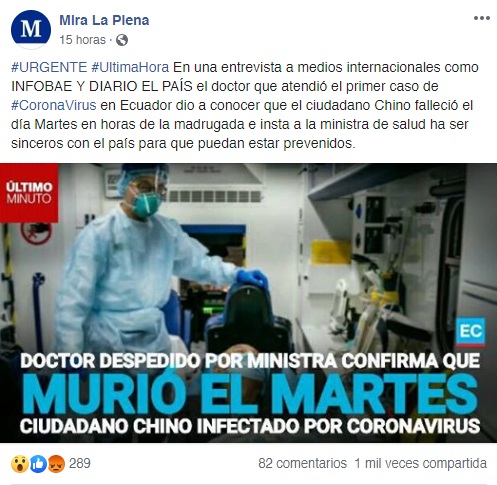Image resolution: width=497 pixels, height=485 pixels.
Task: Click the Murió el Martes headline text
Action: (249, 393)
